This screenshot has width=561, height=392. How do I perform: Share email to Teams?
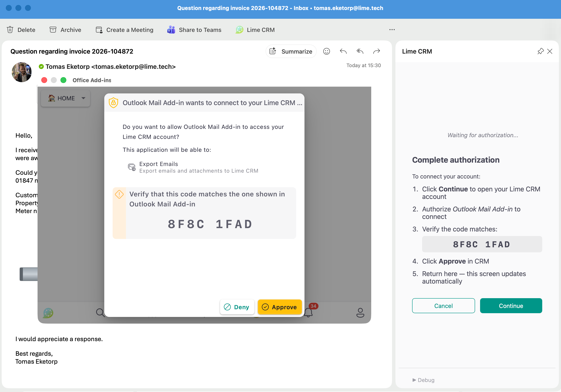pos(194,30)
